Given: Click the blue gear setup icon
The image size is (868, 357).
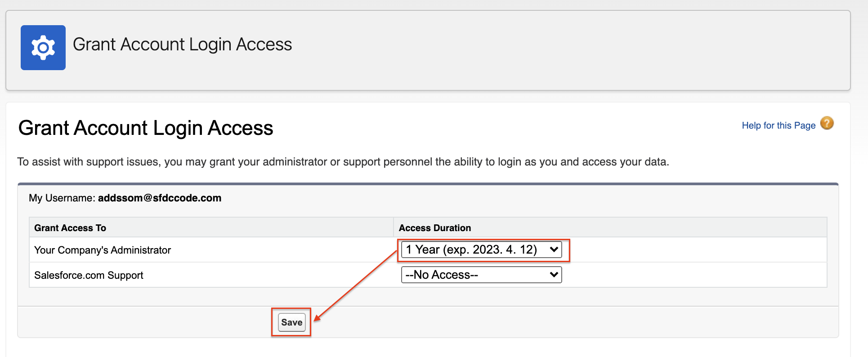Looking at the screenshot, I should pos(43,48).
